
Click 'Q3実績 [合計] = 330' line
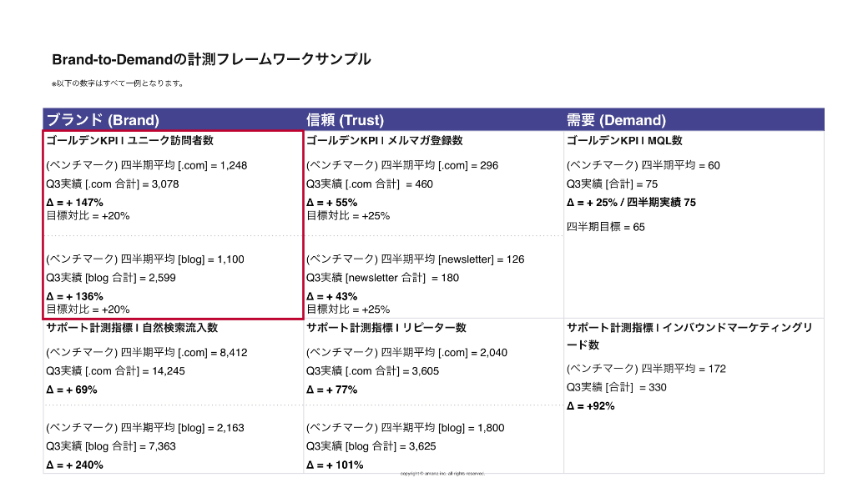coord(617,387)
